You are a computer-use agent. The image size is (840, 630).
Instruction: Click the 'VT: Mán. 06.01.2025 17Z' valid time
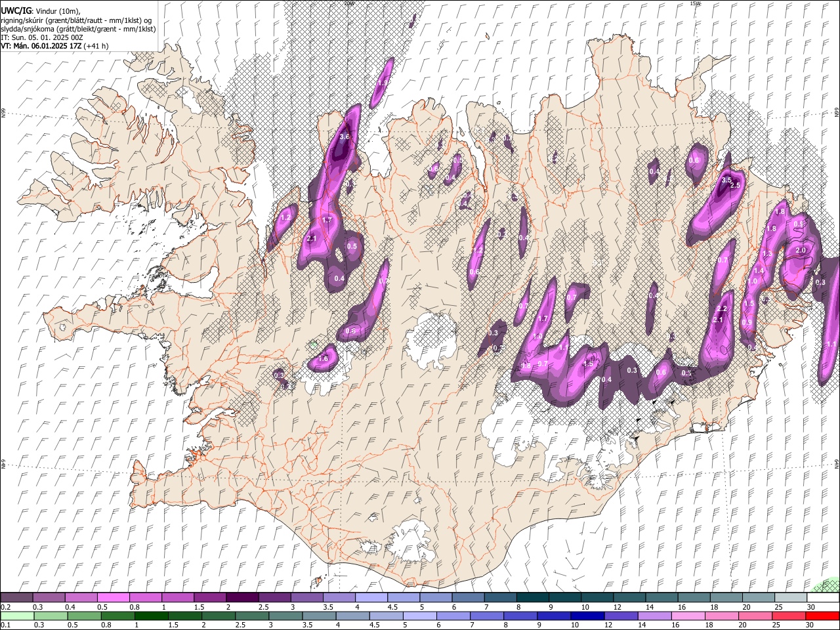[40, 46]
